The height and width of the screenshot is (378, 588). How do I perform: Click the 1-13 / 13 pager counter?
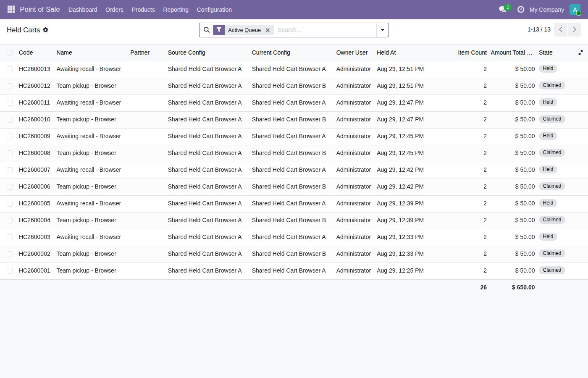(539, 29)
